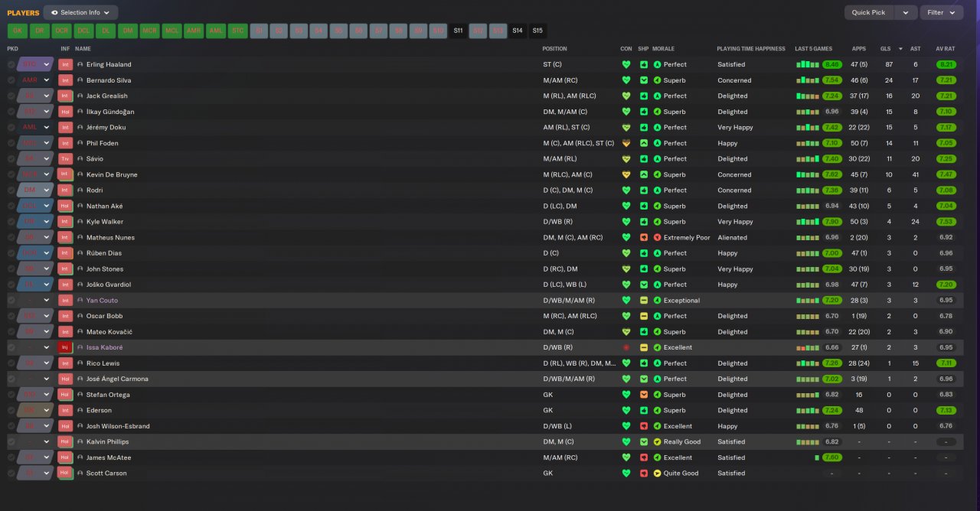Click Haaland's last 5 games form bars
Image resolution: width=980 pixels, height=511 pixels.
tap(808, 64)
